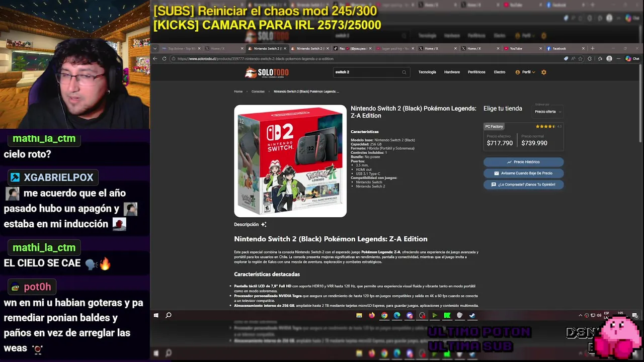Open a new browser tab
This screenshot has height=362, width=644.
point(592,48)
